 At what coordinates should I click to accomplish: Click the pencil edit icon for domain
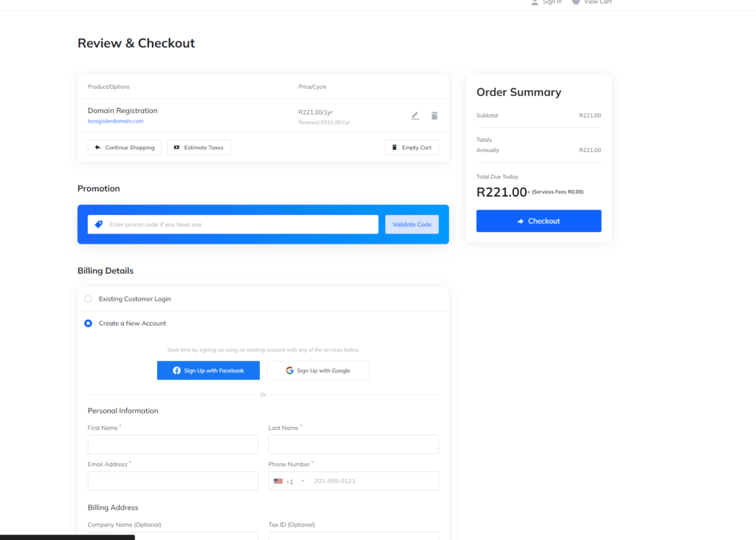point(415,116)
